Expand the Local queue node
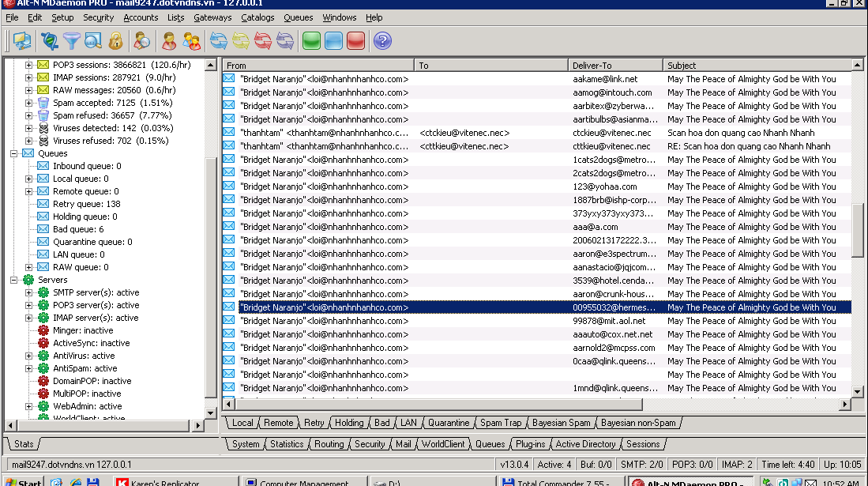The height and width of the screenshot is (486, 868). tap(28, 179)
